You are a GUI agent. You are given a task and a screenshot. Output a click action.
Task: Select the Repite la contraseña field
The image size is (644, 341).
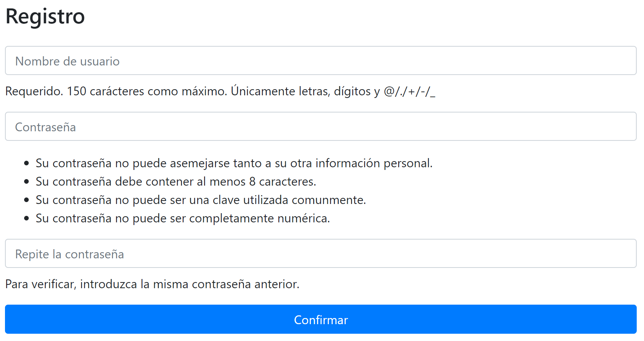tap(321, 253)
